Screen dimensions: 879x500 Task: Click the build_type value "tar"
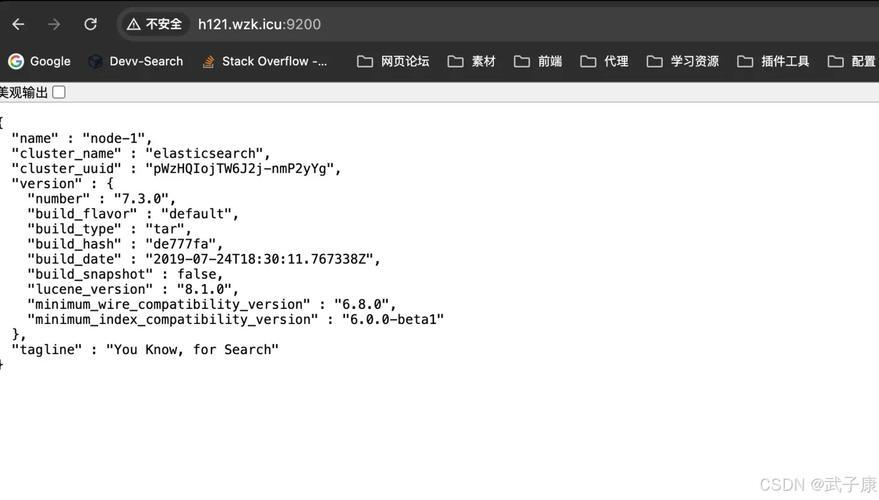(165, 229)
